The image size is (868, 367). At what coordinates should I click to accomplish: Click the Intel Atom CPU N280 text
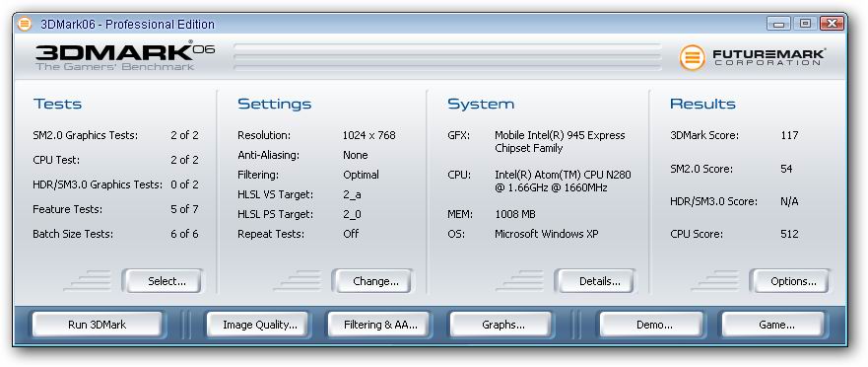coord(563,182)
